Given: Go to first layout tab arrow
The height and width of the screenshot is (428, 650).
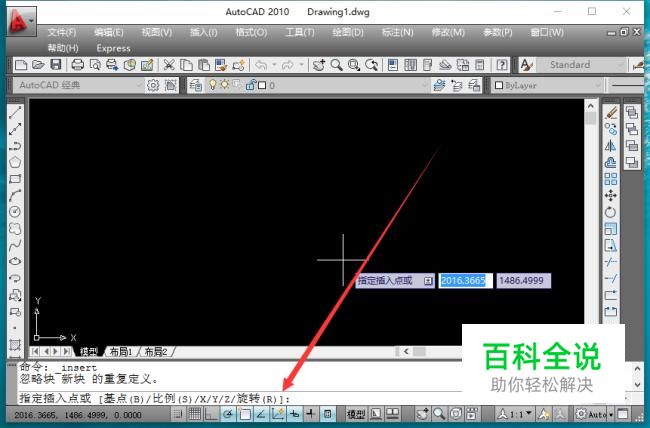Looking at the screenshot, I should [35, 352].
